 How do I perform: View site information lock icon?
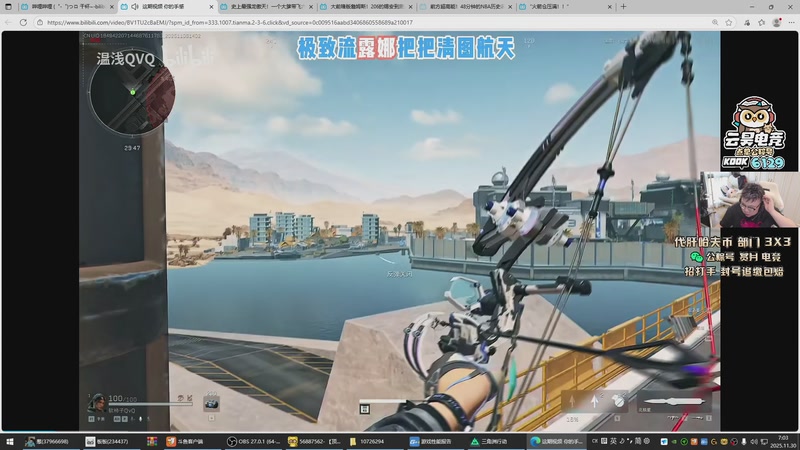(40, 22)
